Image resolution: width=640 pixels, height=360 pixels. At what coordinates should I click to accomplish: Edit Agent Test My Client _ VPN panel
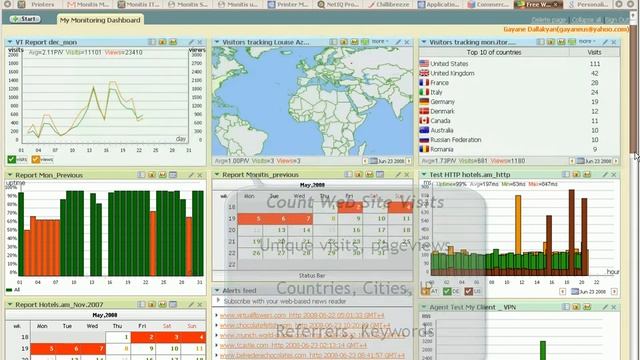pyautogui.click(x=605, y=307)
